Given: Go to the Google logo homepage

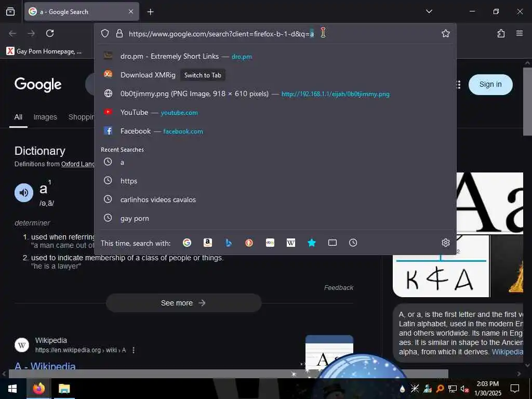Looking at the screenshot, I should [x=38, y=85].
